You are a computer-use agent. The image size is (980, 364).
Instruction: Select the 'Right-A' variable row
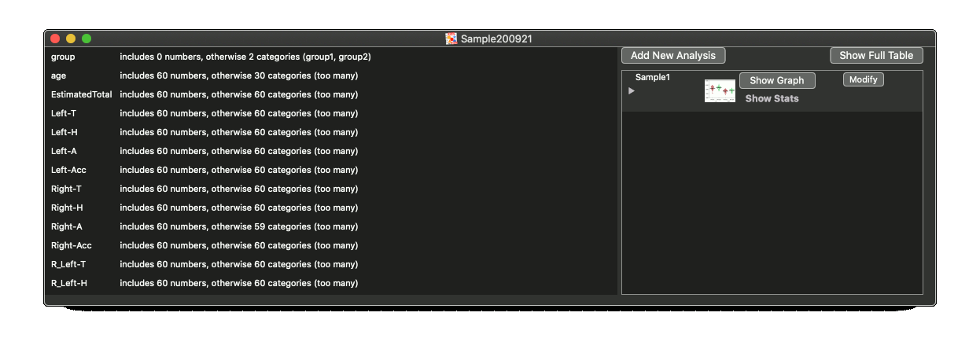point(331,226)
